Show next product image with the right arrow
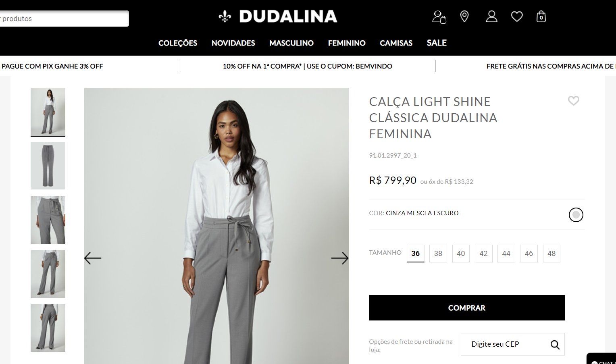 click(x=340, y=258)
